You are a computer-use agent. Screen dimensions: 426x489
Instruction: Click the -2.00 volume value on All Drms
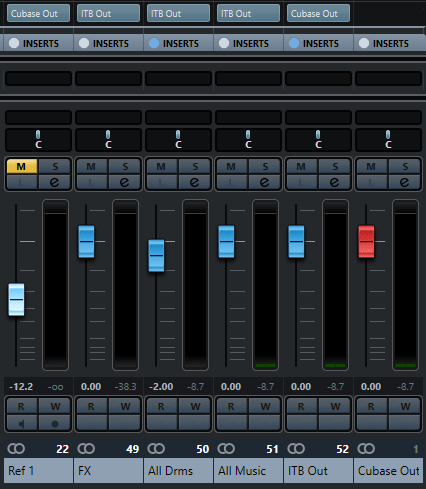[161, 387]
